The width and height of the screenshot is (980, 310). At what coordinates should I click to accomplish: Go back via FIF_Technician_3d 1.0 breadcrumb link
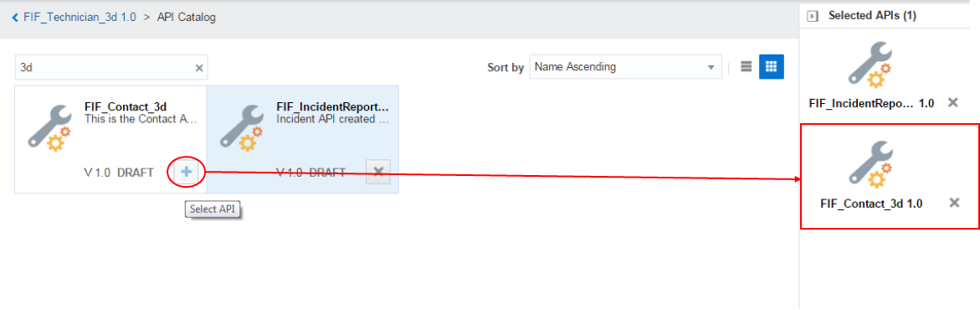(80, 18)
